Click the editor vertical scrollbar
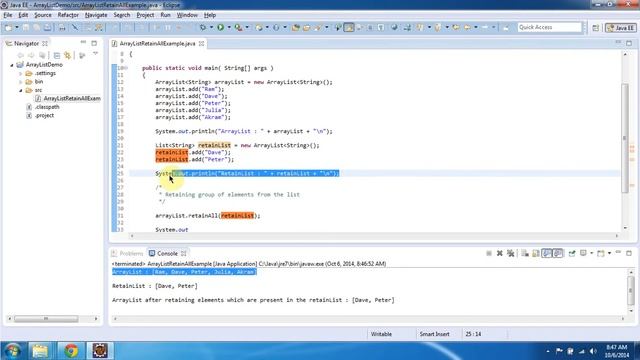 coord(625,138)
